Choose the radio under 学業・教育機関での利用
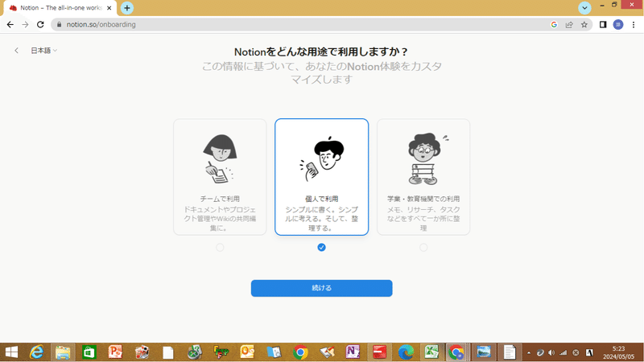The height and width of the screenshot is (362, 644). tap(423, 248)
